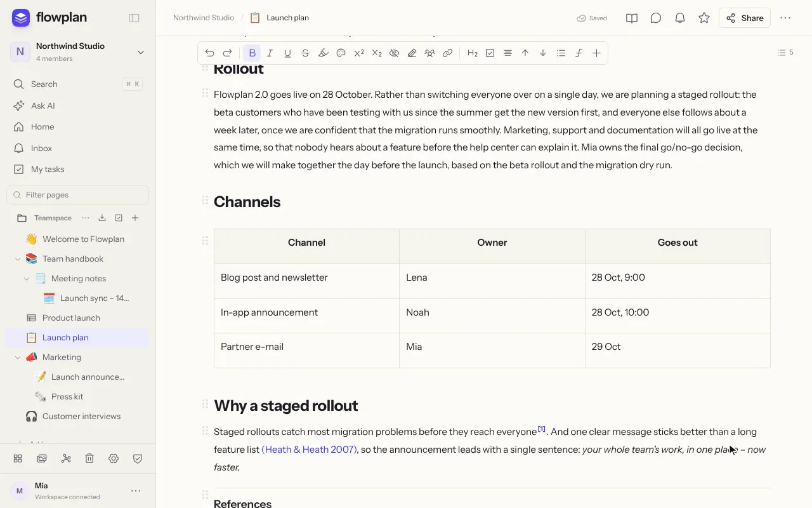This screenshot has height=508, width=812.
Task: Toggle underline formatting
Action: point(287,53)
